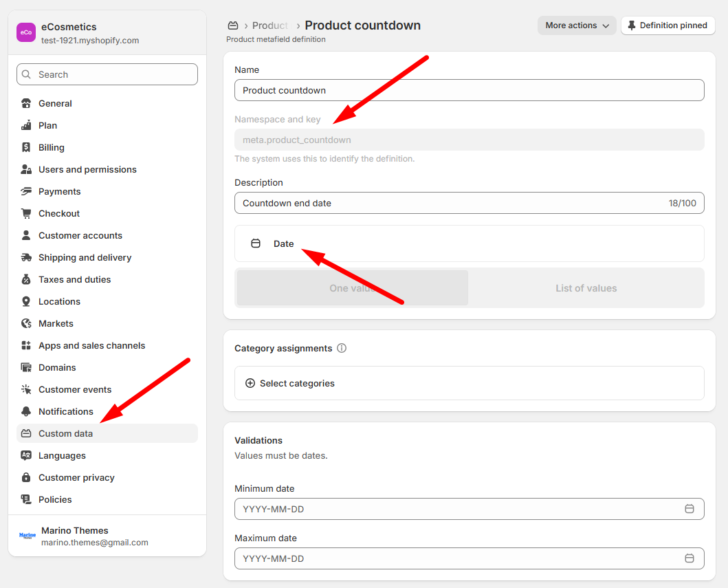Click the Category assignments info icon
Screen dimensions: 728x588
point(342,349)
